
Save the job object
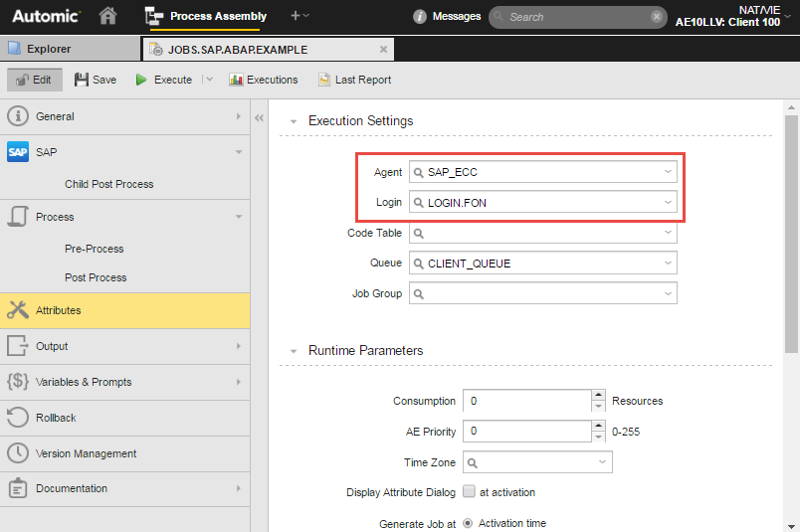[96, 81]
